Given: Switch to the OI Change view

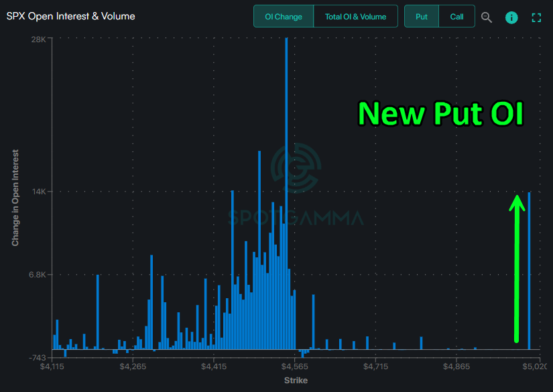Looking at the screenshot, I should (284, 17).
